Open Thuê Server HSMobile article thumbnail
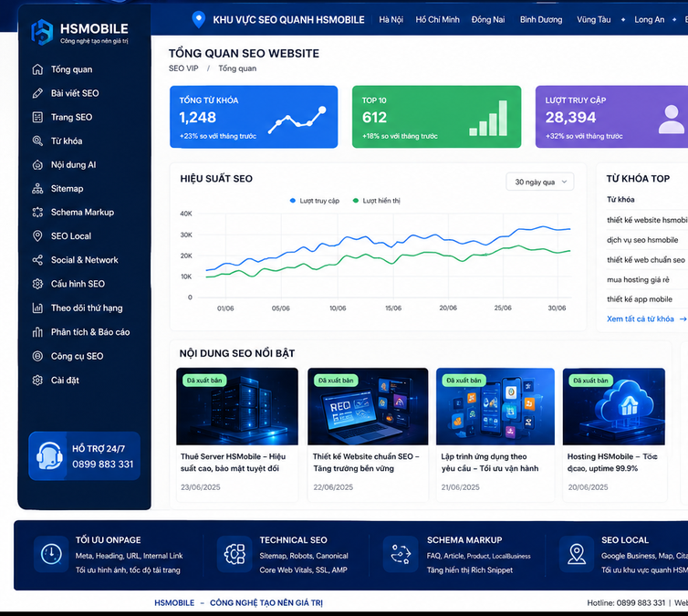 pyautogui.click(x=237, y=406)
